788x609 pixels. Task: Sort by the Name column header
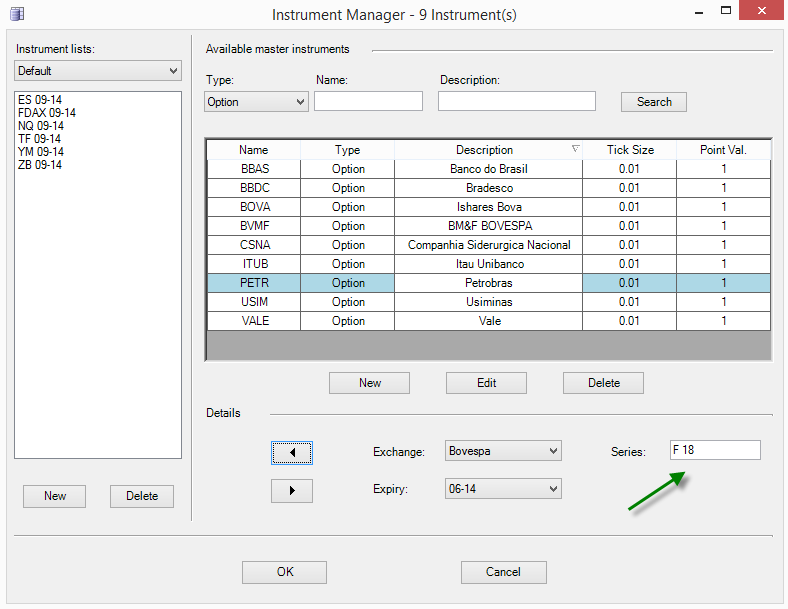pyautogui.click(x=254, y=150)
